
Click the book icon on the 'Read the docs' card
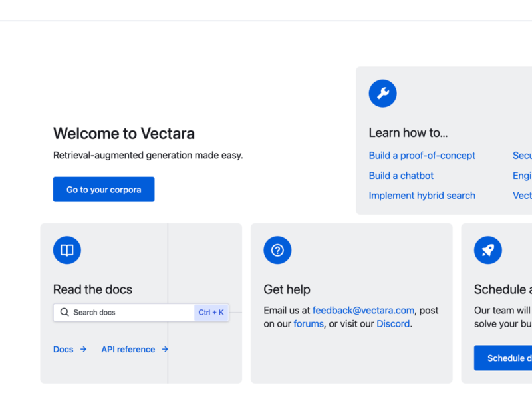tap(66, 250)
